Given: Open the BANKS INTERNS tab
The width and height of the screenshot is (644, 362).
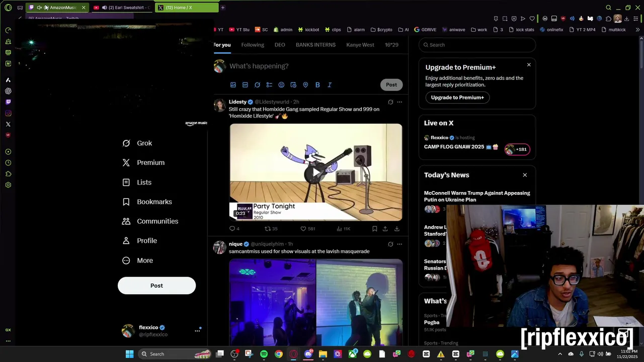Looking at the screenshot, I should (x=315, y=45).
